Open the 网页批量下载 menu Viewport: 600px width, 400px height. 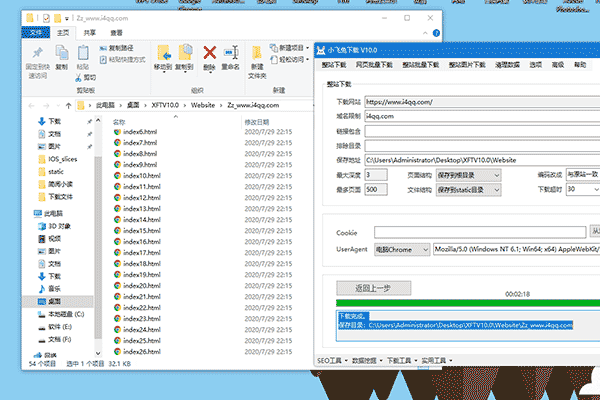coord(374,65)
